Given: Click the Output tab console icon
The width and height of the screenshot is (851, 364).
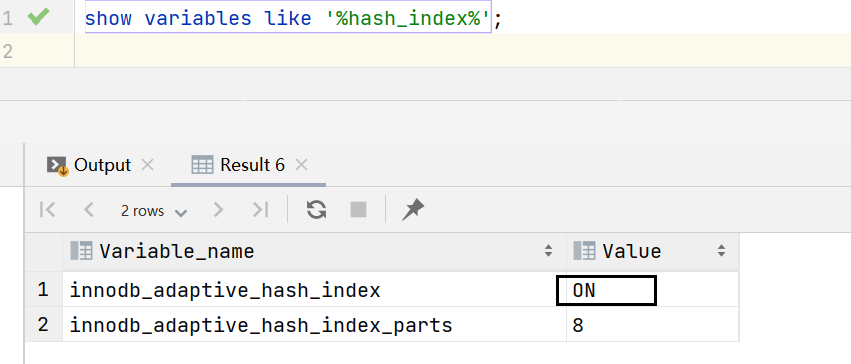Looking at the screenshot, I should (57, 165).
